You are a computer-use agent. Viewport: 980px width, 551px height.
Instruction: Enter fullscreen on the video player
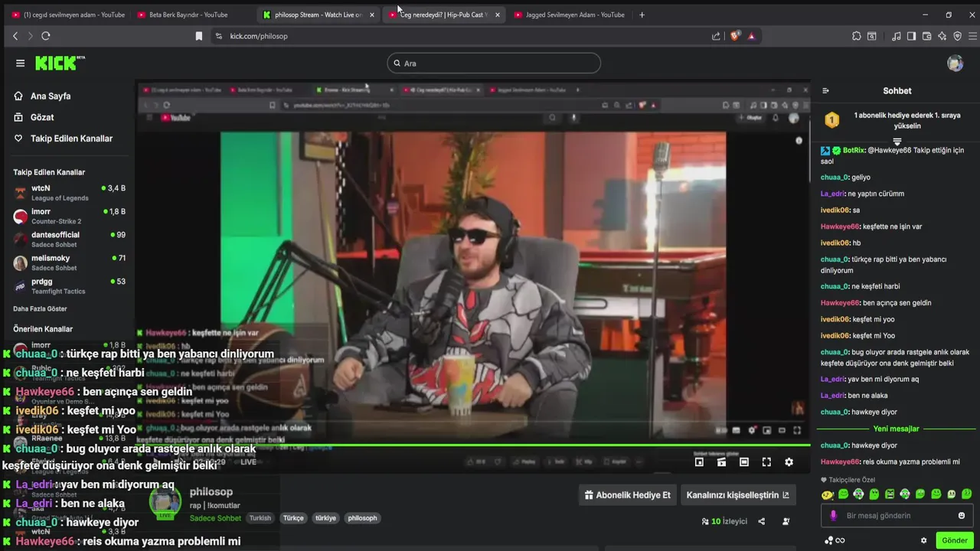pos(766,462)
